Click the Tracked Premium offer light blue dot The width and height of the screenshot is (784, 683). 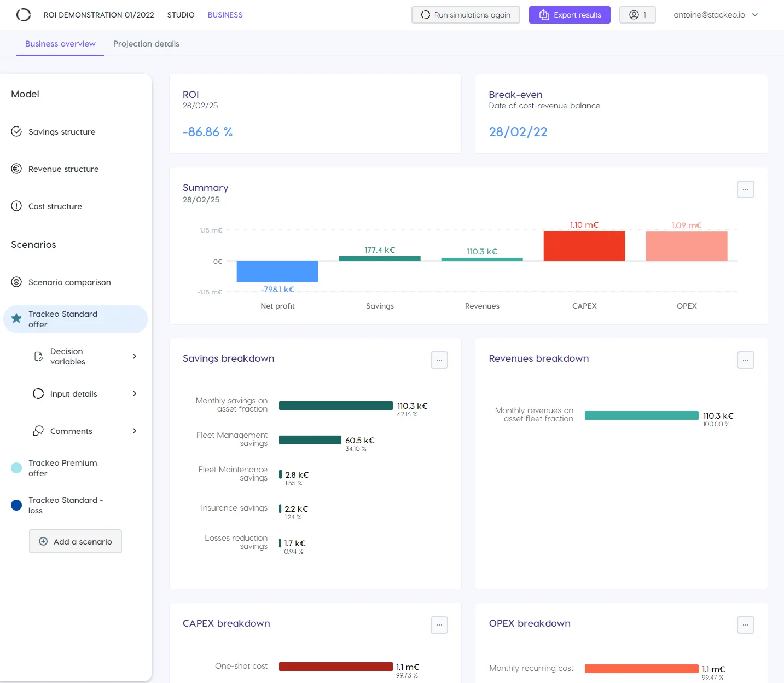click(16, 468)
